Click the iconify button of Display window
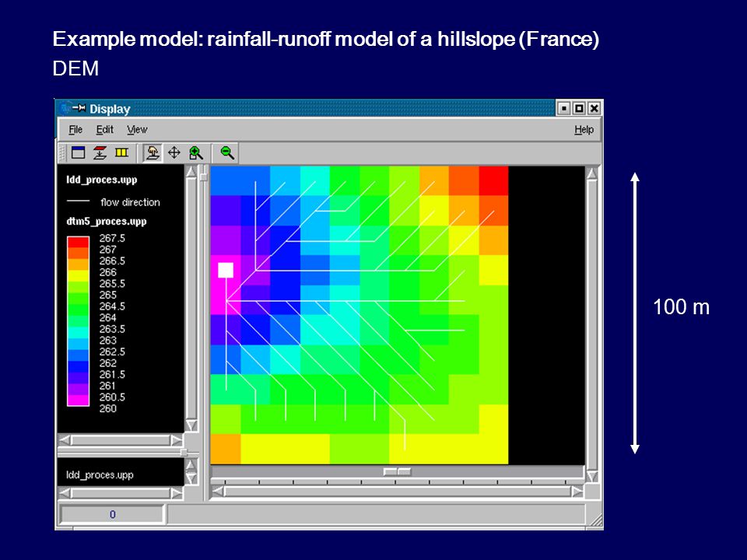 pyautogui.click(x=563, y=108)
